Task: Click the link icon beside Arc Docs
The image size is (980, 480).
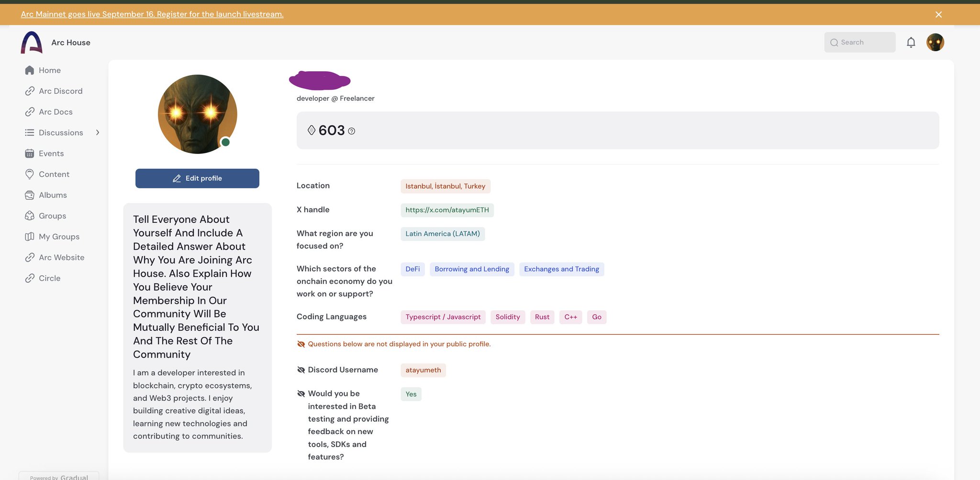Action: tap(30, 112)
